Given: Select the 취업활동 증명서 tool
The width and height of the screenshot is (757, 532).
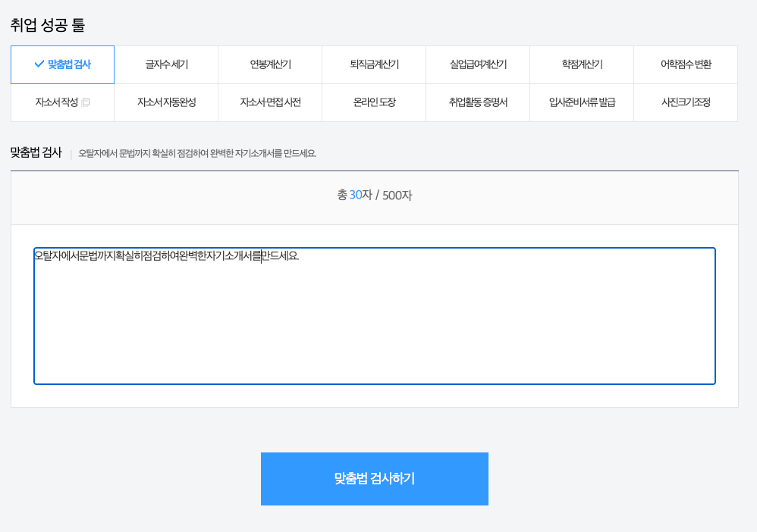Looking at the screenshot, I should point(478,102).
